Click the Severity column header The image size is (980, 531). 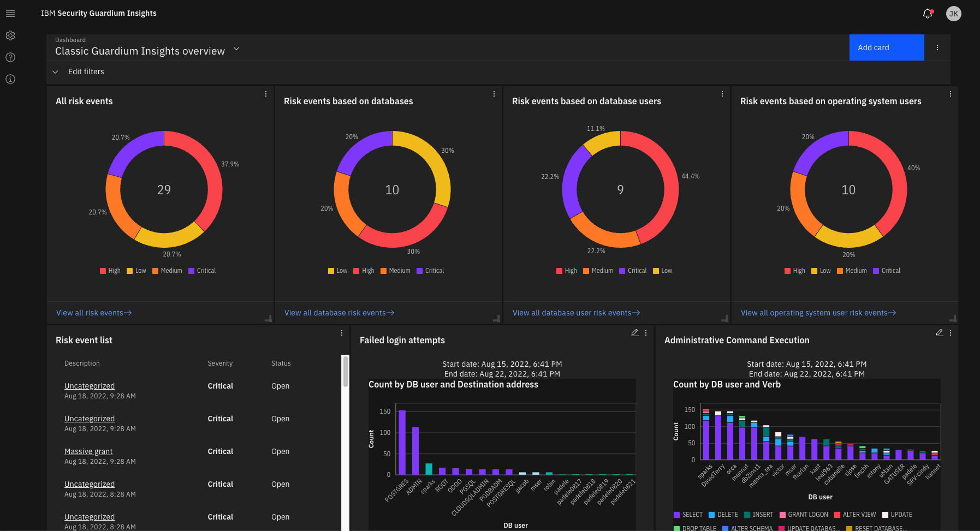coord(220,363)
